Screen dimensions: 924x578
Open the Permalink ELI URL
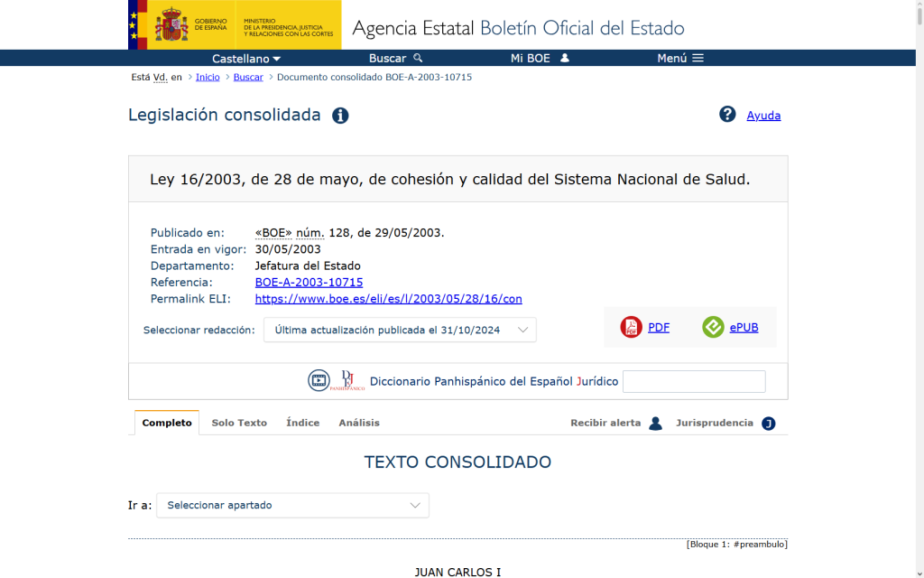pos(388,299)
